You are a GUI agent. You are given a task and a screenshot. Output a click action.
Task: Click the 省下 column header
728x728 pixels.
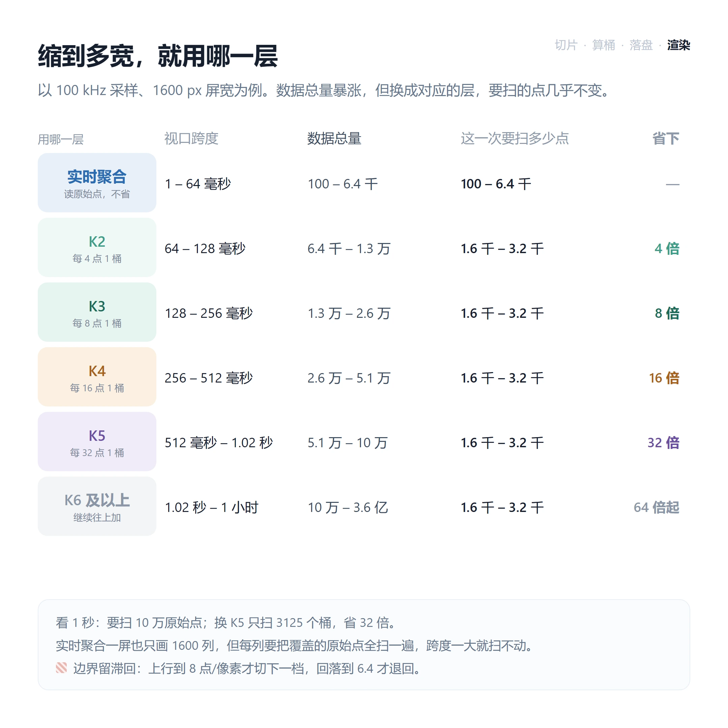tap(666, 139)
